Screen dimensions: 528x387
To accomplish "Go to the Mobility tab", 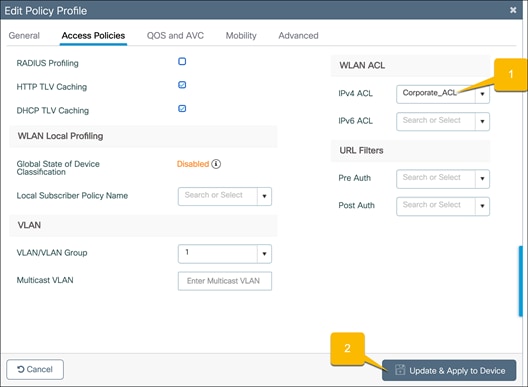I will click(x=241, y=35).
